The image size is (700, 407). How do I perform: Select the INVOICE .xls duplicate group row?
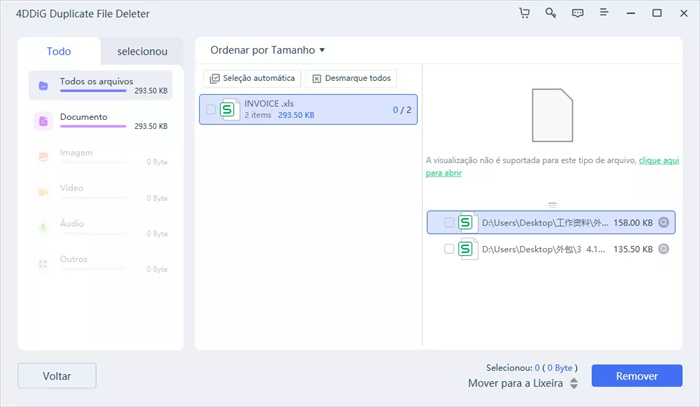308,109
